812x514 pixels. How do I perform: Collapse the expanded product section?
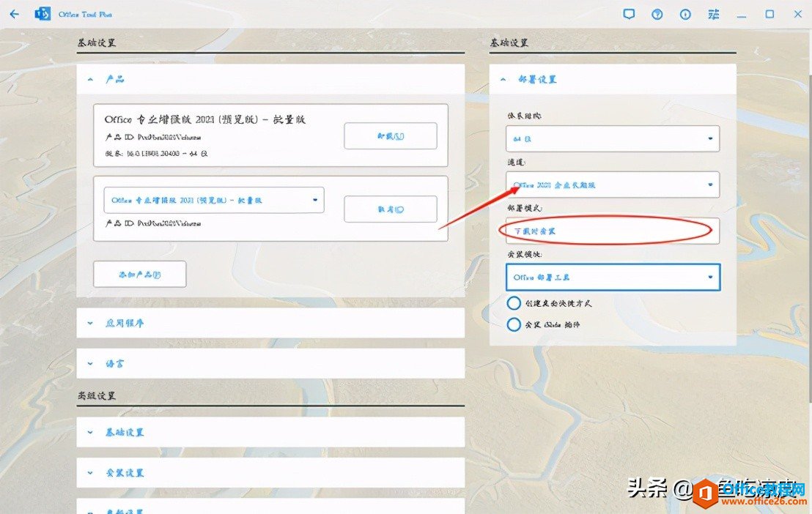coord(89,79)
